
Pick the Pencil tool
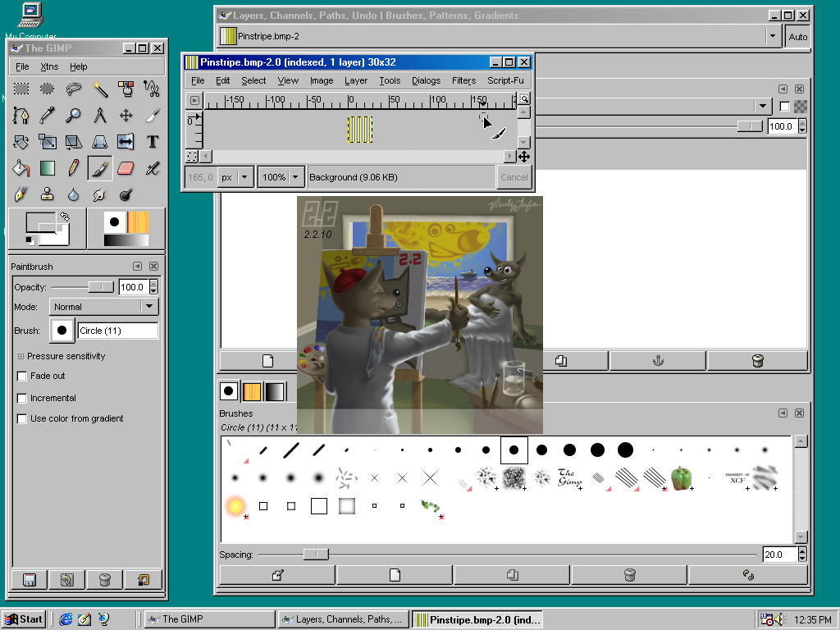point(74,168)
